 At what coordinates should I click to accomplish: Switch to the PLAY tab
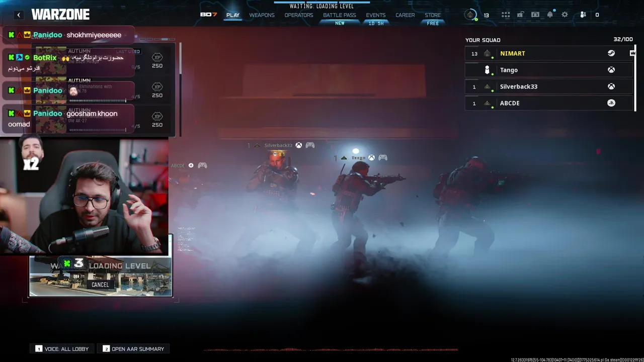click(x=233, y=15)
